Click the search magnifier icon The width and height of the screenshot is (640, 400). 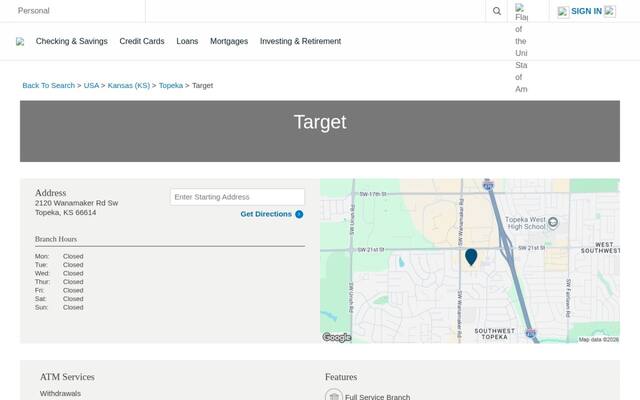496,11
